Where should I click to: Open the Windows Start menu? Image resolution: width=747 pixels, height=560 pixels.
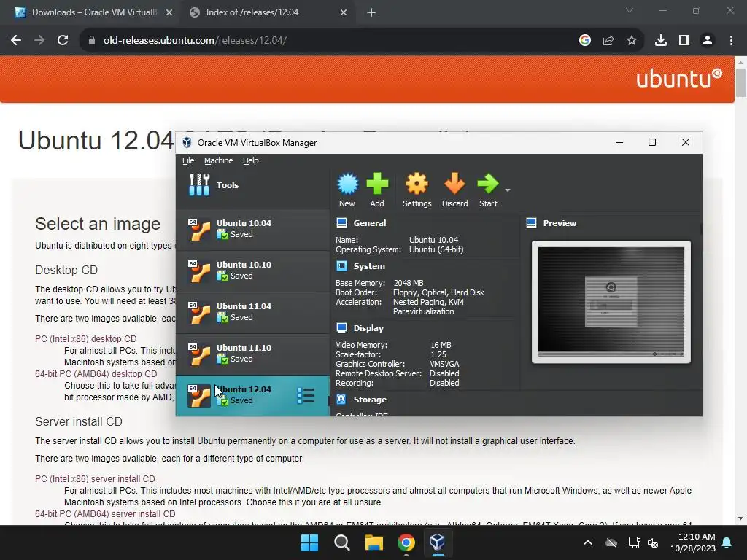309,542
